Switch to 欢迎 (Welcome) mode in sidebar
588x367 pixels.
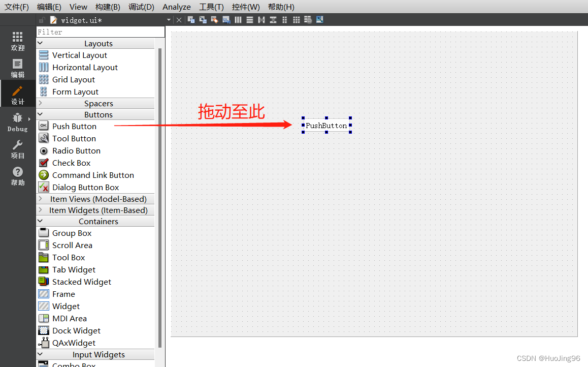(17, 43)
